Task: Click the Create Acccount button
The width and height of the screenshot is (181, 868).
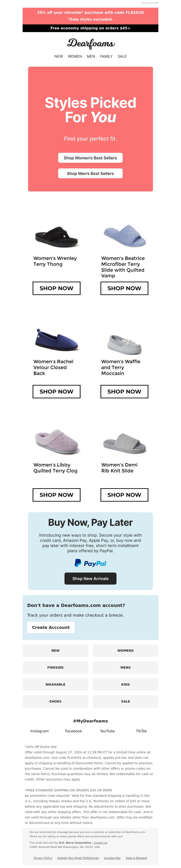Action: click(x=51, y=627)
